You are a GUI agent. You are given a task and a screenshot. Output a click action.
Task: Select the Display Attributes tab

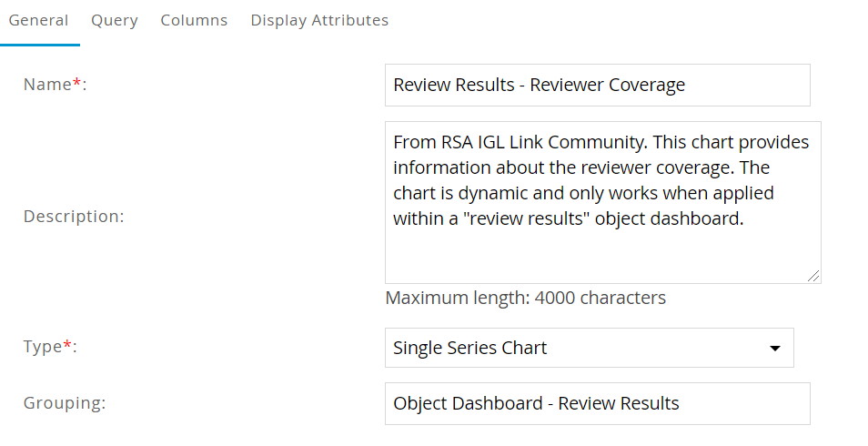pos(319,20)
